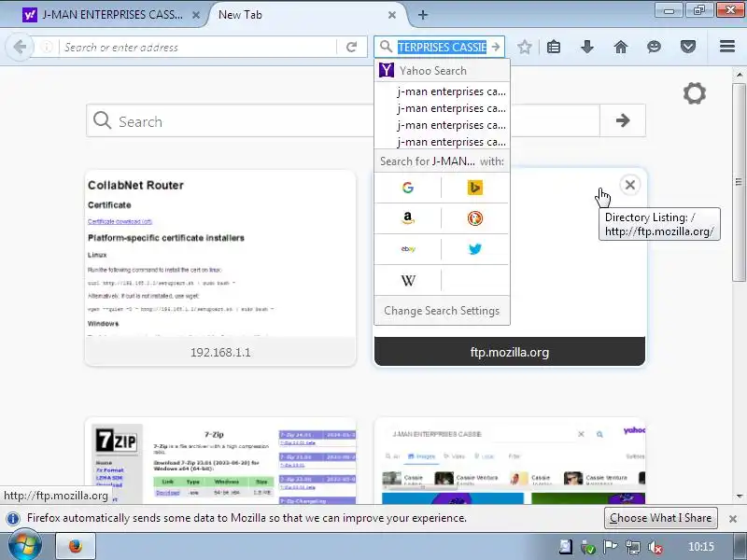Image resolution: width=747 pixels, height=560 pixels.
Task: Open the Yahoo J-MAN ENTERPRISES CASSIE search tile
Action: (510, 461)
